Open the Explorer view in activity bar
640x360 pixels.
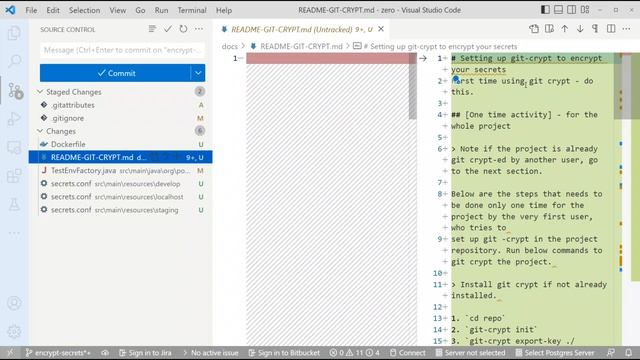click(14, 33)
